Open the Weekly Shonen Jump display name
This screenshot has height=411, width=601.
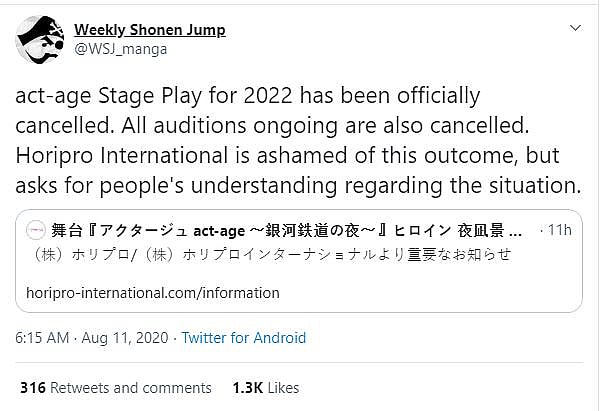(x=150, y=29)
